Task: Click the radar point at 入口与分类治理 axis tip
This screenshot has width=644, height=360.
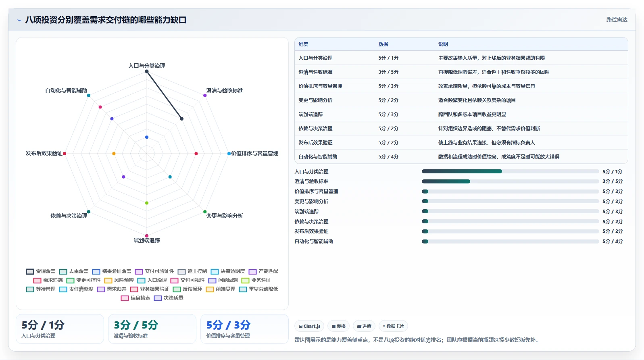Action: [x=147, y=71]
